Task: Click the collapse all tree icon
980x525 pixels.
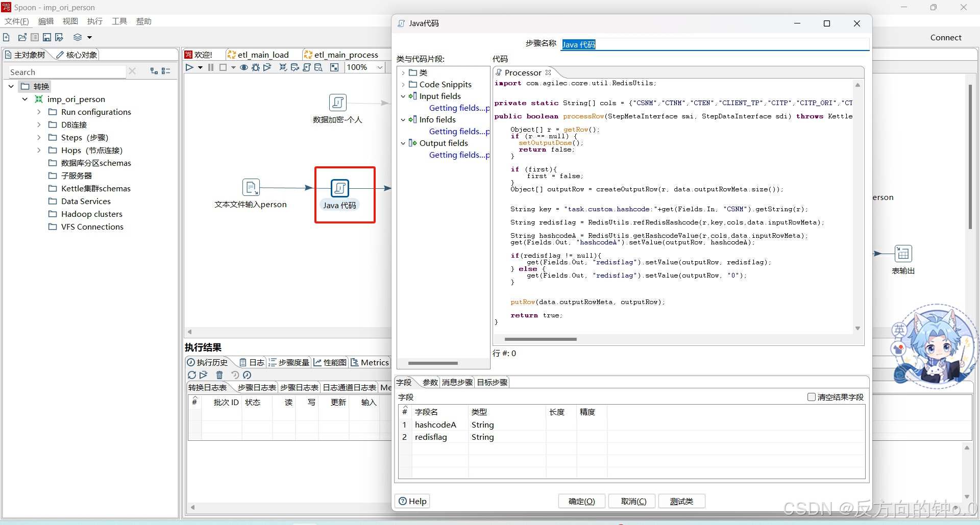Action: 166,71
